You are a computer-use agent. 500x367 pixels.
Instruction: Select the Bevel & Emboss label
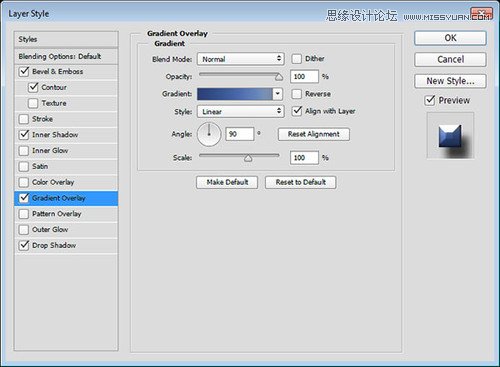click(x=58, y=72)
